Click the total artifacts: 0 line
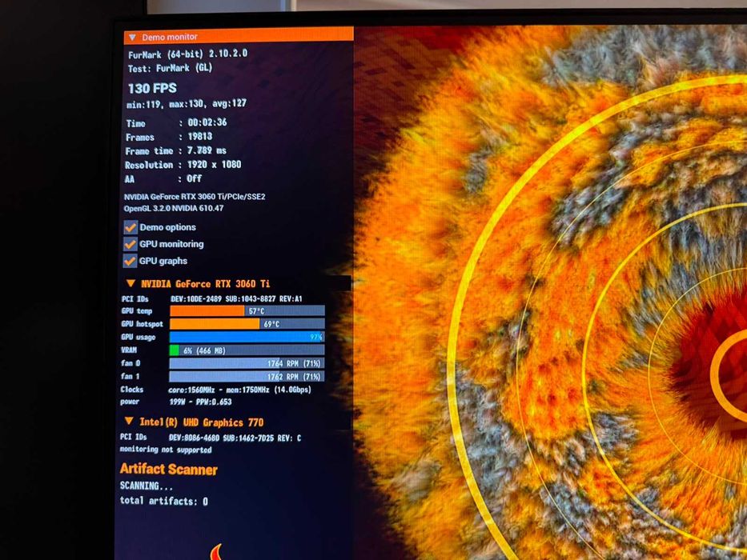This screenshot has width=747, height=560. point(164,501)
